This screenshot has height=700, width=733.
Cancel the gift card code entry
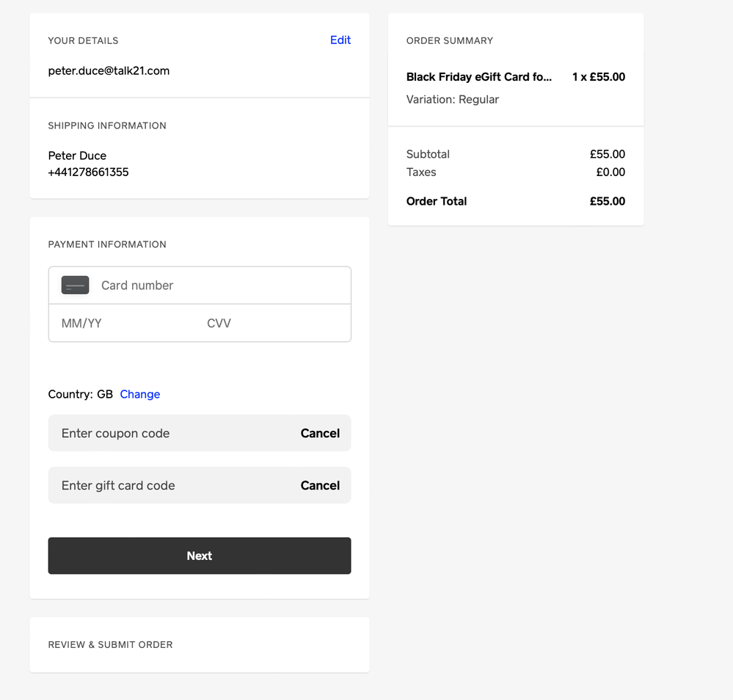[320, 486]
